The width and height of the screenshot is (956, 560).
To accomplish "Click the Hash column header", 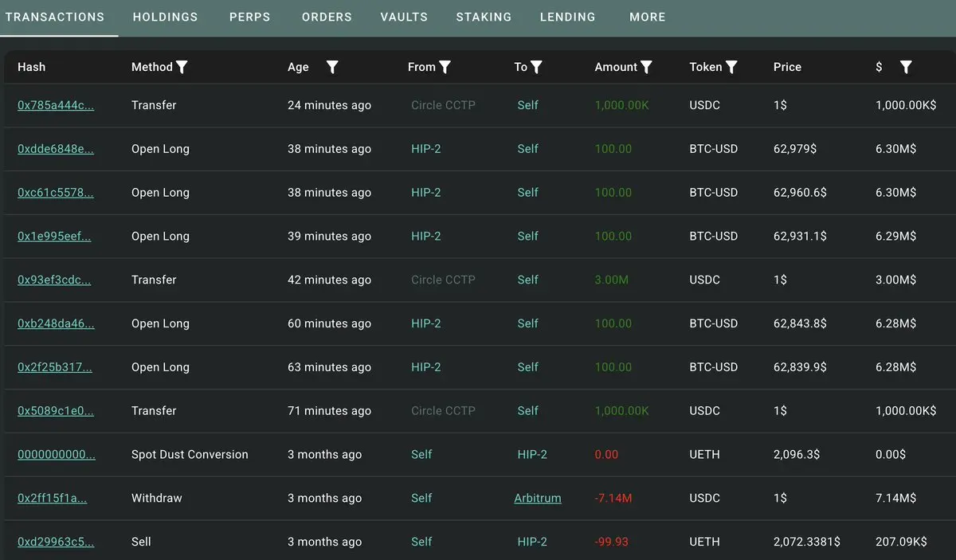I will click(31, 67).
